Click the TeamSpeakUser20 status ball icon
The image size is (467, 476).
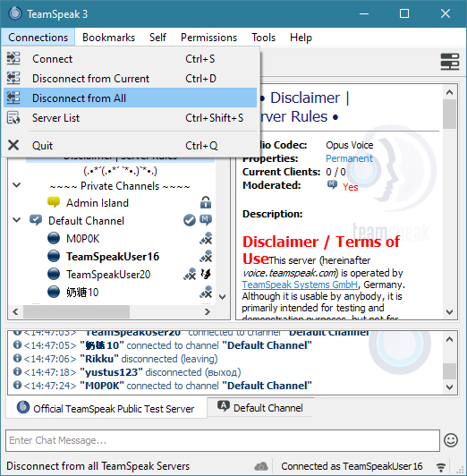tap(54, 274)
